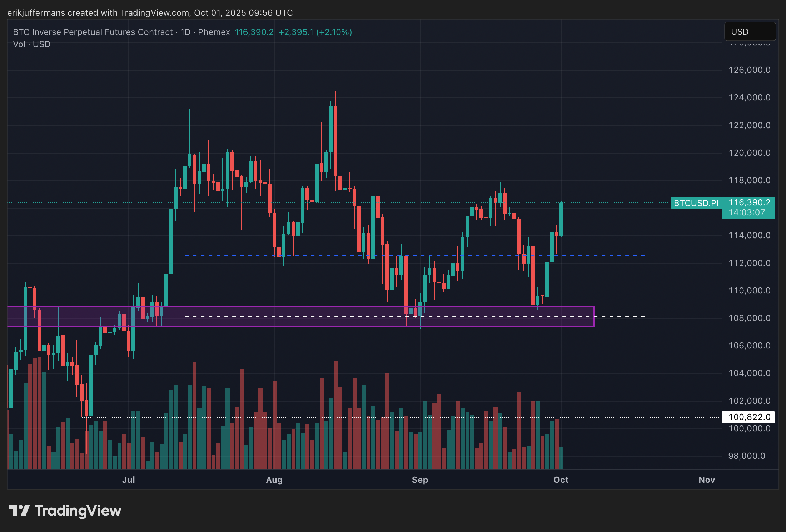
Task: Click the Sep marker on time axis
Action: click(420, 480)
